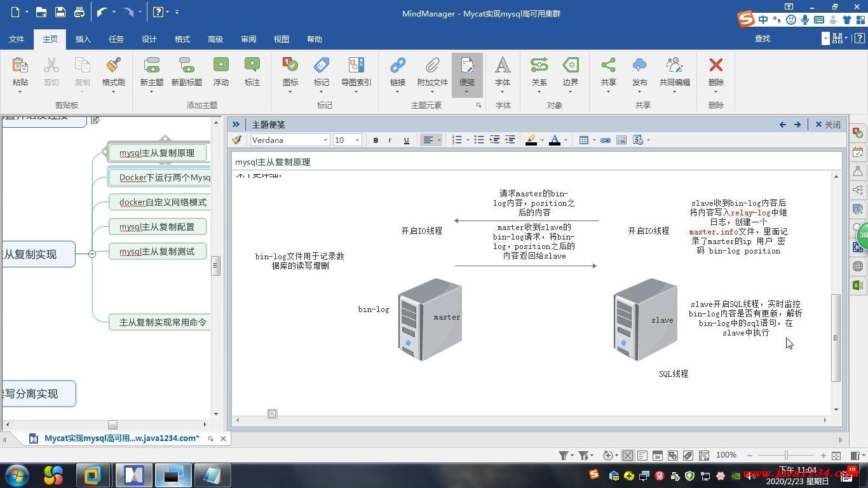Increase indent in notes toolbar
This screenshot has width=868, height=488.
tap(510, 140)
